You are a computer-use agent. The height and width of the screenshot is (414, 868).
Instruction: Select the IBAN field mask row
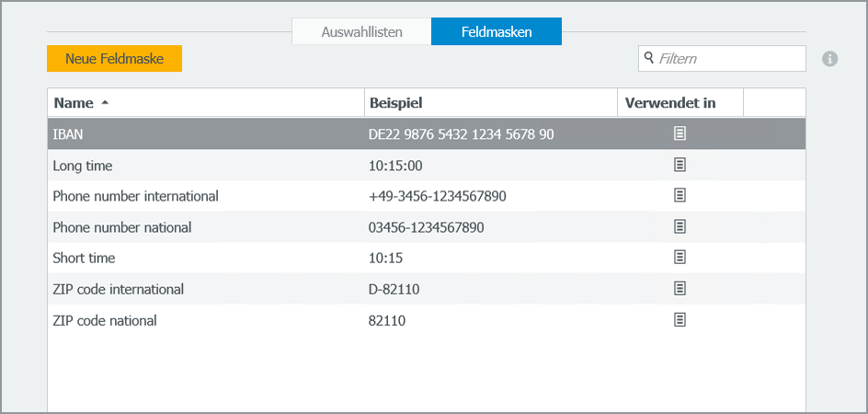tap(69, 134)
